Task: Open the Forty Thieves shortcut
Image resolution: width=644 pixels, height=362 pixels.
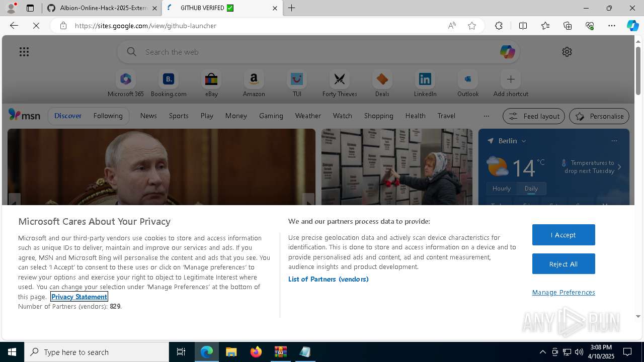Action: pos(340,84)
